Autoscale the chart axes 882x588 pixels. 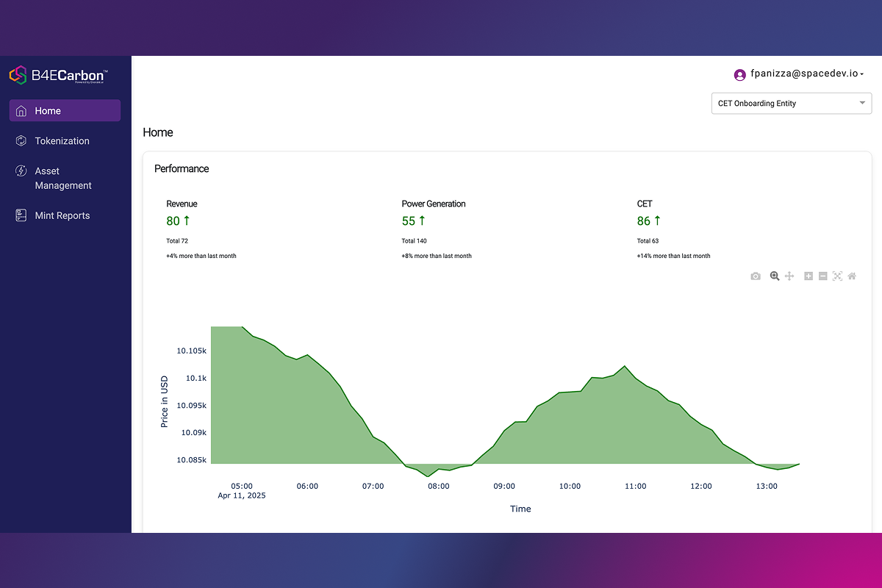[837, 276]
